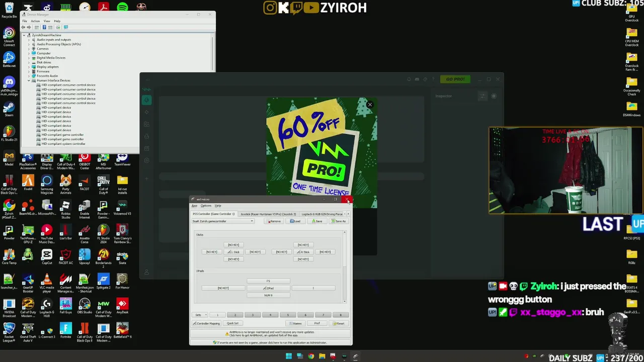The image size is (644, 362).
Task: Select set 7 in antimicro
Action: coord(323,315)
